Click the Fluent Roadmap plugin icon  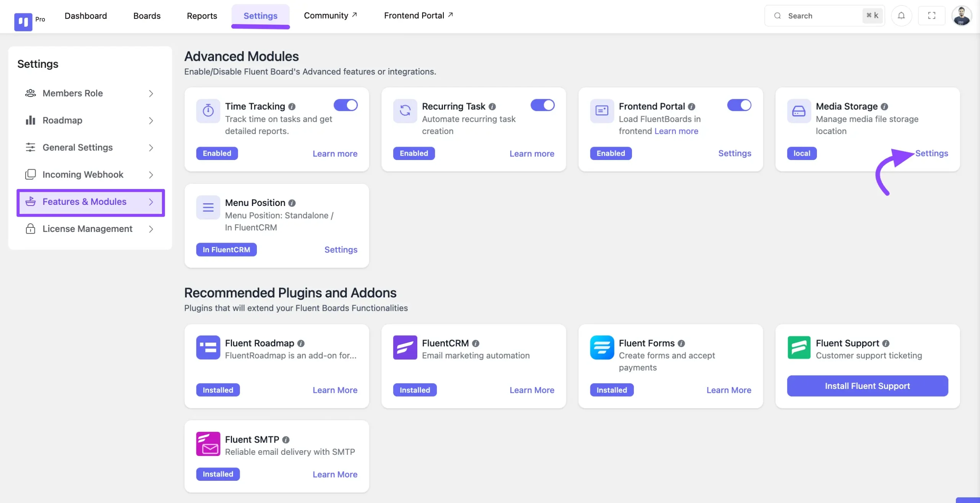pos(208,347)
